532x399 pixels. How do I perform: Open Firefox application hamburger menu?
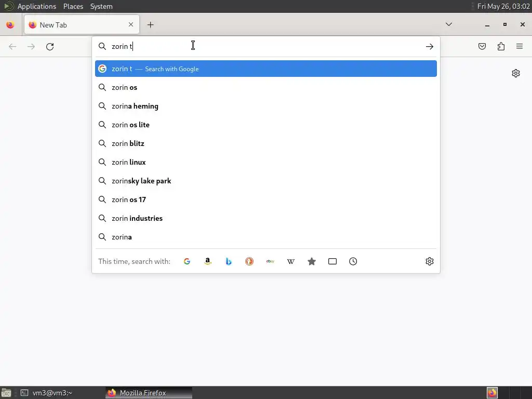(x=520, y=46)
